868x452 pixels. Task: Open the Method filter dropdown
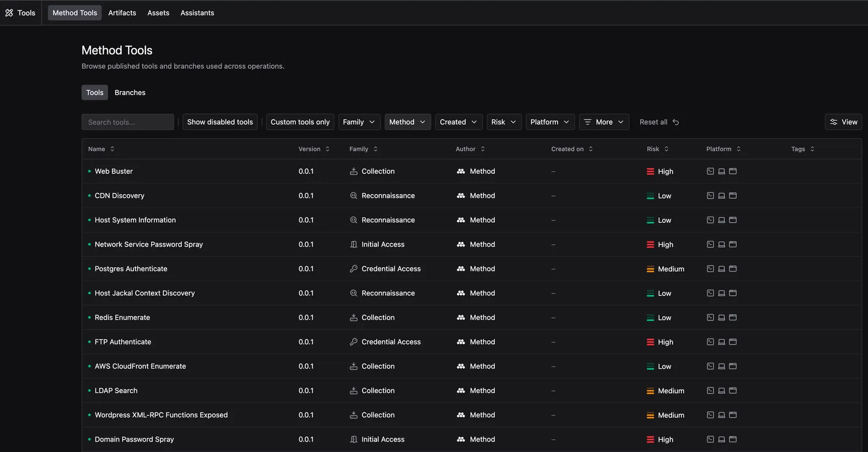407,122
